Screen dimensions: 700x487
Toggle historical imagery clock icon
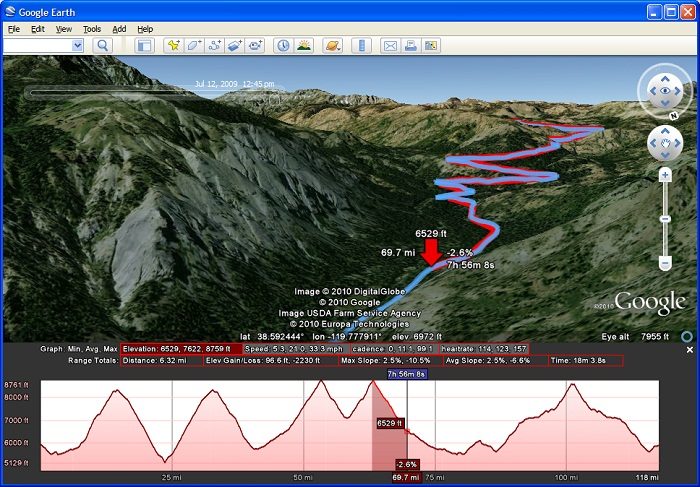[x=283, y=45]
